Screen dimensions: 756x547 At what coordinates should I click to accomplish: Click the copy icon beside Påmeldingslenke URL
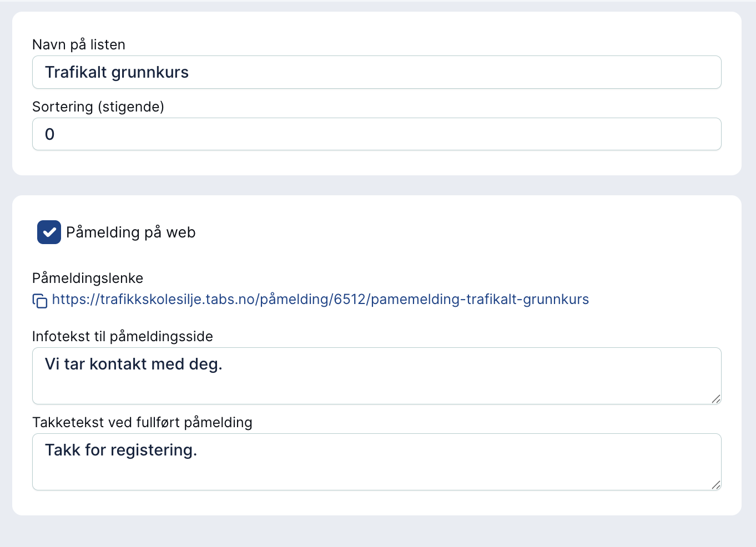tap(40, 301)
